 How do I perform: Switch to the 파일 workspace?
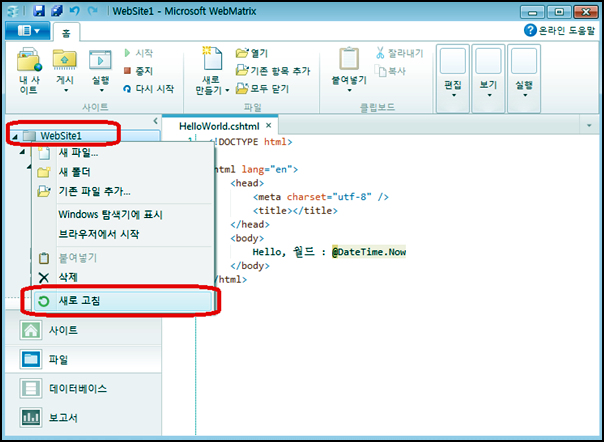pos(83,360)
